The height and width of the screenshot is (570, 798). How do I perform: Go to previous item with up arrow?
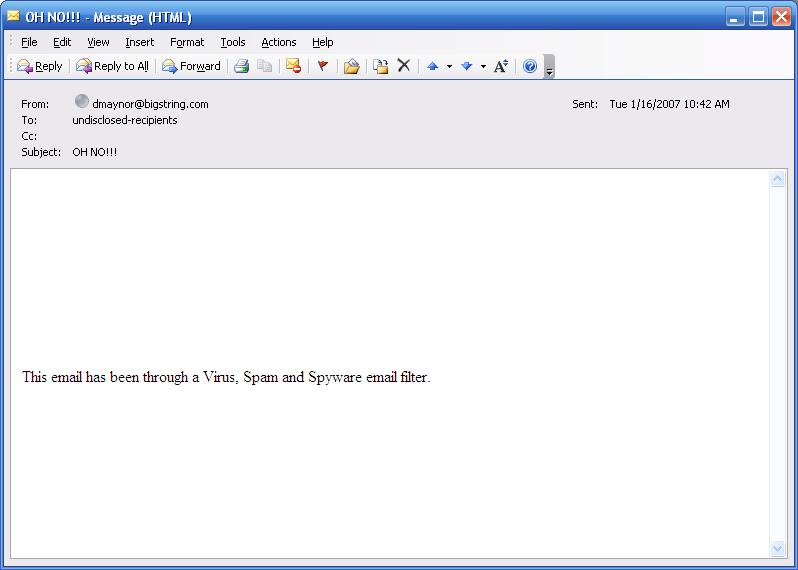[x=433, y=66]
